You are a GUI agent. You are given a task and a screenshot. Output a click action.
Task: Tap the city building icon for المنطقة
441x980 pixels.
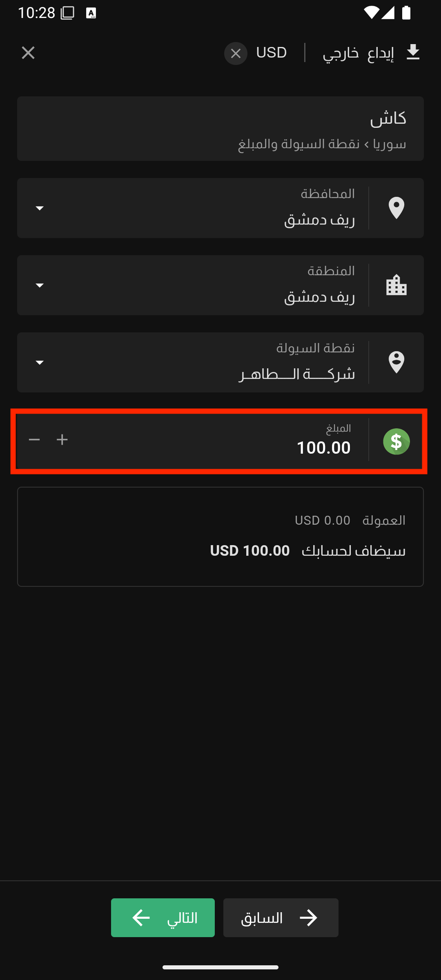pyautogui.click(x=396, y=285)
